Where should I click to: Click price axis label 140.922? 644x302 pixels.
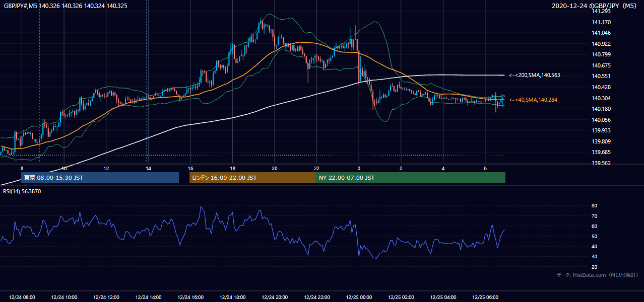[601, 44]
